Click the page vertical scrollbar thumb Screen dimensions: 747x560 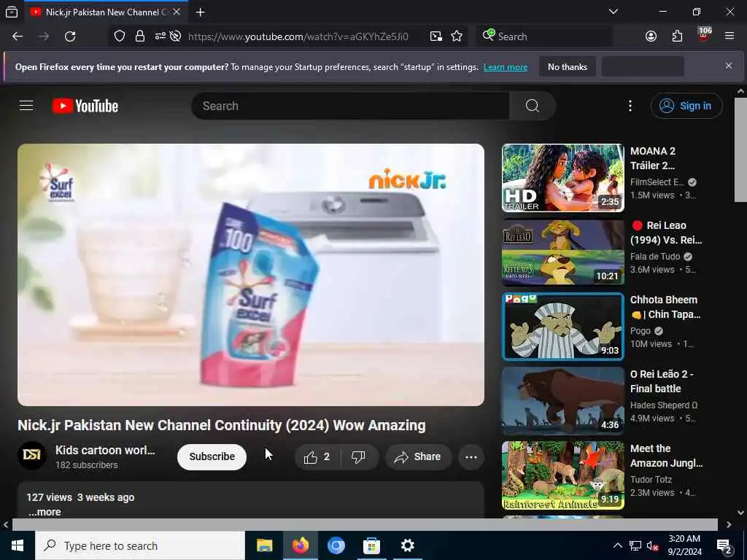pos(740,150)
